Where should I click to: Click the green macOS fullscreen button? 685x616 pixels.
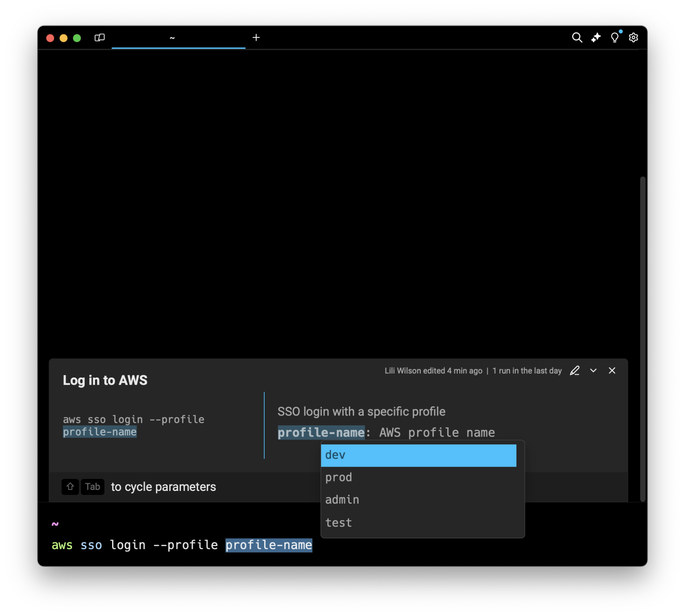pyautogui.click(x=77, y=38)
